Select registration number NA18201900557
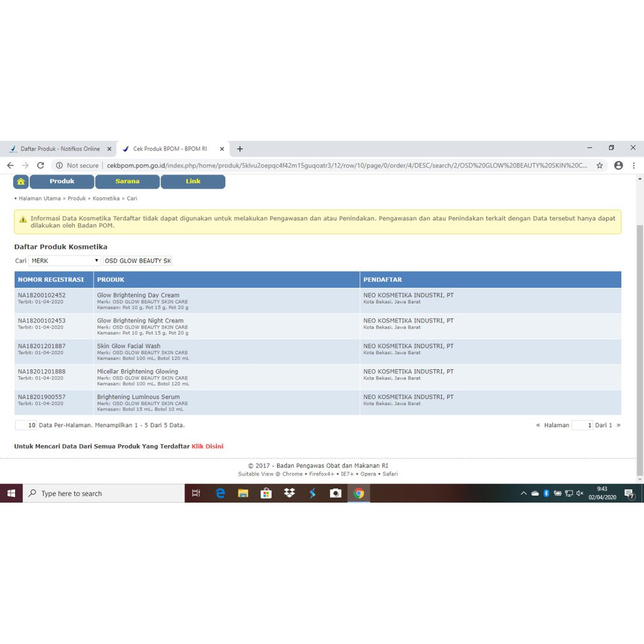The height and width of the screenshot is (644, 644). click(42, 397)
